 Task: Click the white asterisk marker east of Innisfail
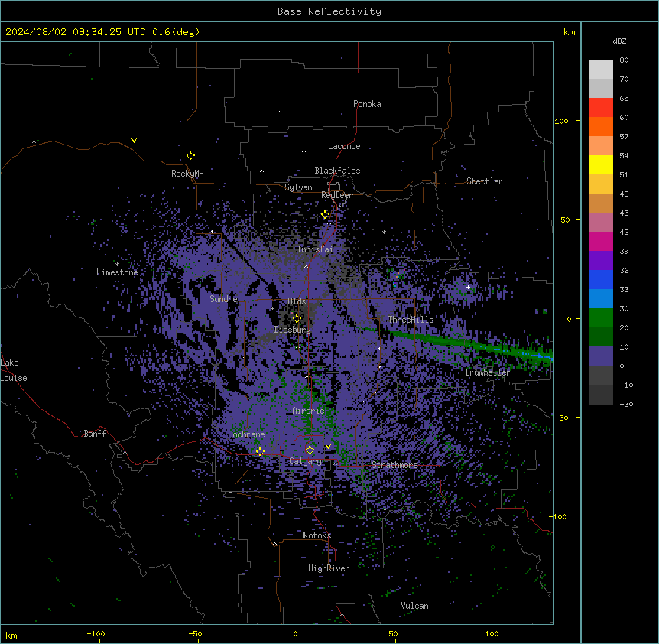(384, 232)
